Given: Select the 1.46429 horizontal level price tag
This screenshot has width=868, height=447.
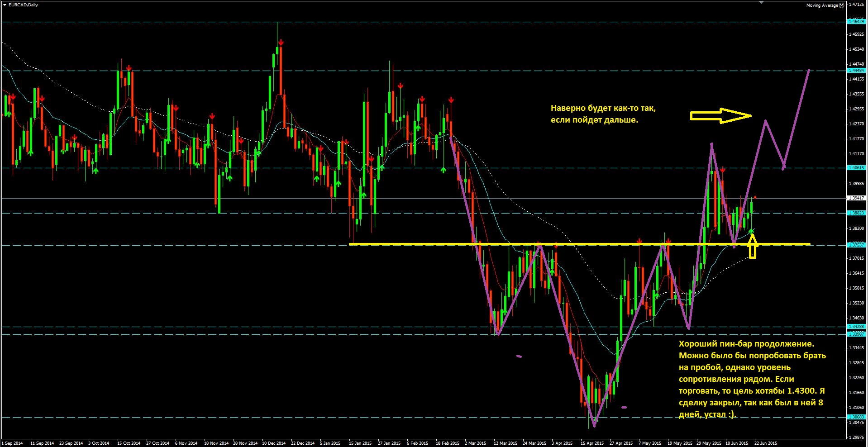Looking at the screenshot, I should point(856,21).
